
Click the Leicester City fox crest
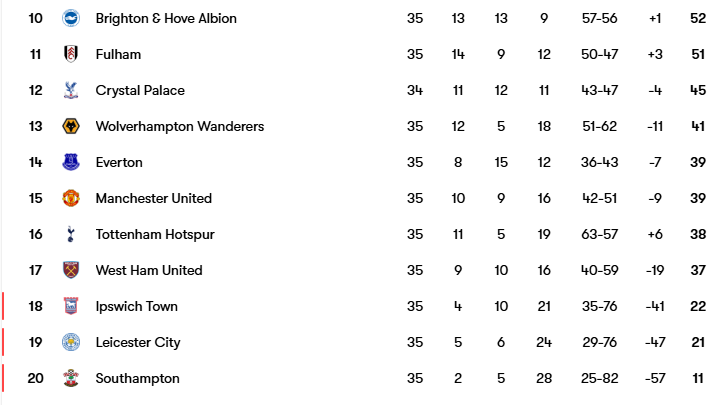pos(70,342)
